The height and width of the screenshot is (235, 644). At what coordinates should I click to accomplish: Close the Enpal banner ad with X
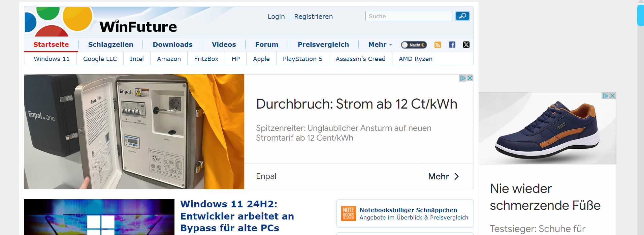470,78
